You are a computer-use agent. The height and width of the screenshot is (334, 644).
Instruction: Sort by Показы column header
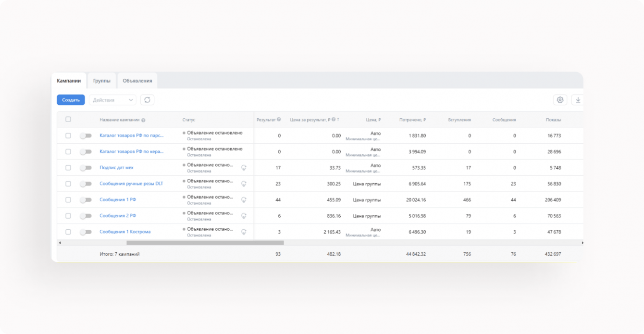(553, 120)
